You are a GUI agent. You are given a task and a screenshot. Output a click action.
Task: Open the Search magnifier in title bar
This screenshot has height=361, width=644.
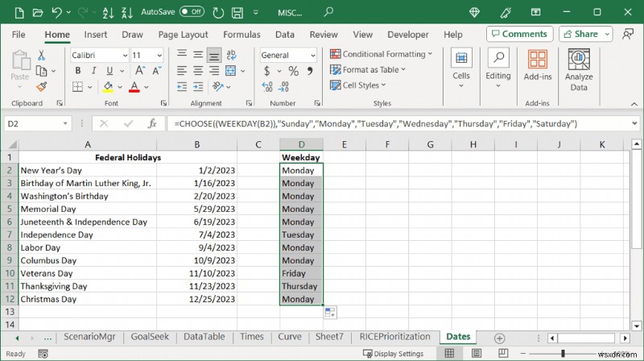click(x=328, y=12)
